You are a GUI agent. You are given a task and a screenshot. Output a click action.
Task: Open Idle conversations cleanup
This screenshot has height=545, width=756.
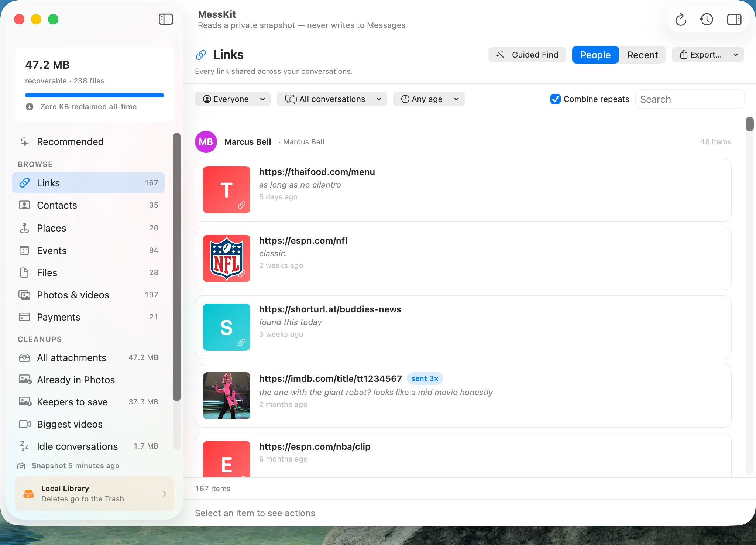point(88,446)
